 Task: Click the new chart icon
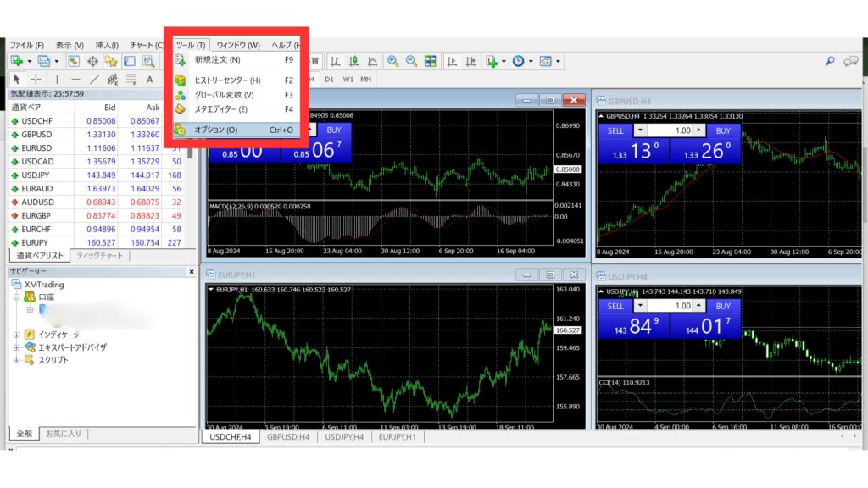pos(17,61)
